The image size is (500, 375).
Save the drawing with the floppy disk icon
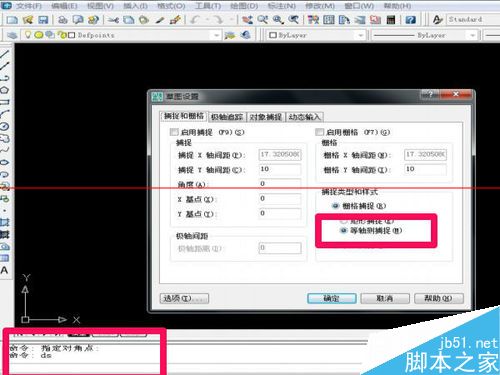point(43,20)
